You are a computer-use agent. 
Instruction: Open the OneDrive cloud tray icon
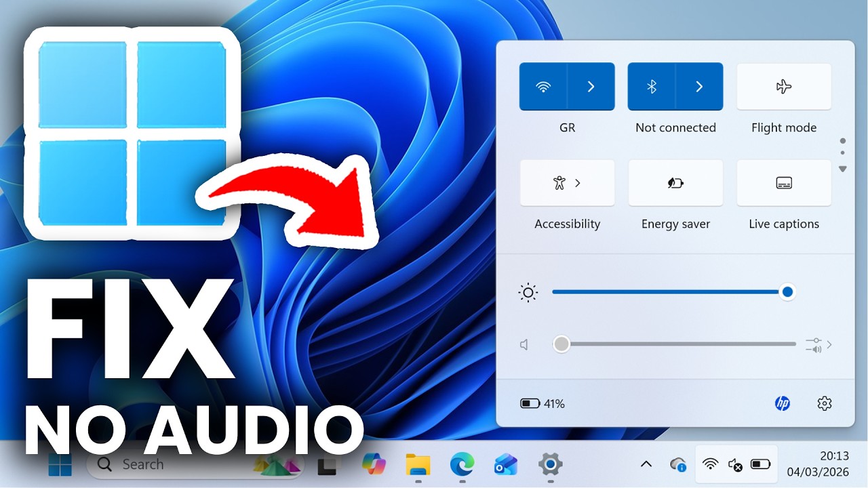pyautogui.click(x=678, y=464)
